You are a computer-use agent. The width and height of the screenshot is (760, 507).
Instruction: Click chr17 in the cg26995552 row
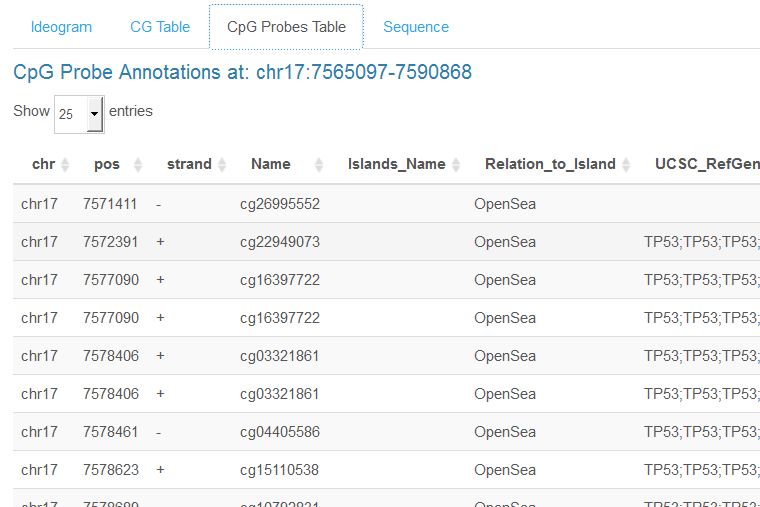pyautogui.click(x=39, y=204)
